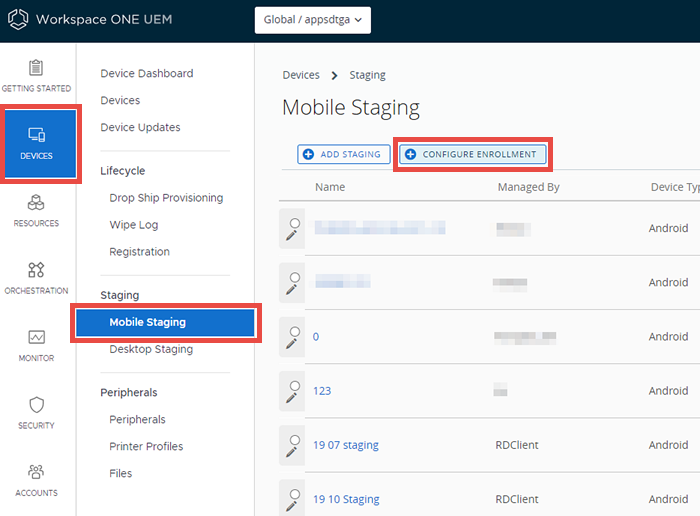Open the Files menu item

(x=121, y=473)
